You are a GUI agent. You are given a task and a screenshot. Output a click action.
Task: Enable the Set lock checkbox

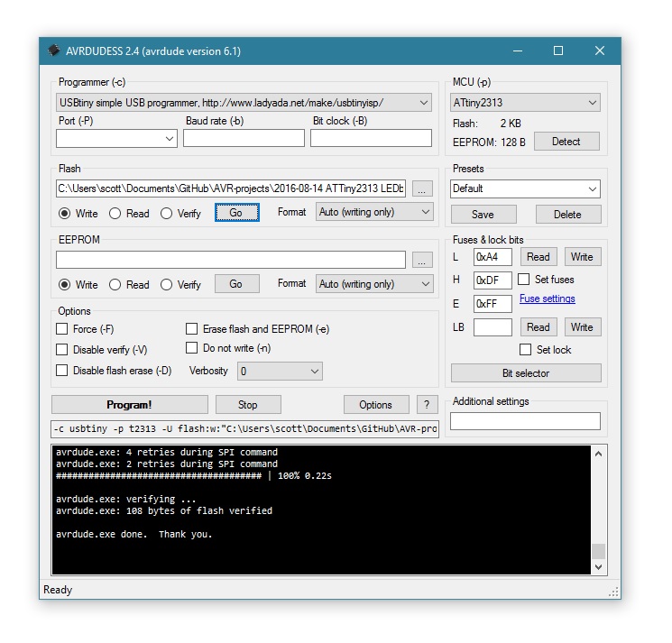pos(526,350)
